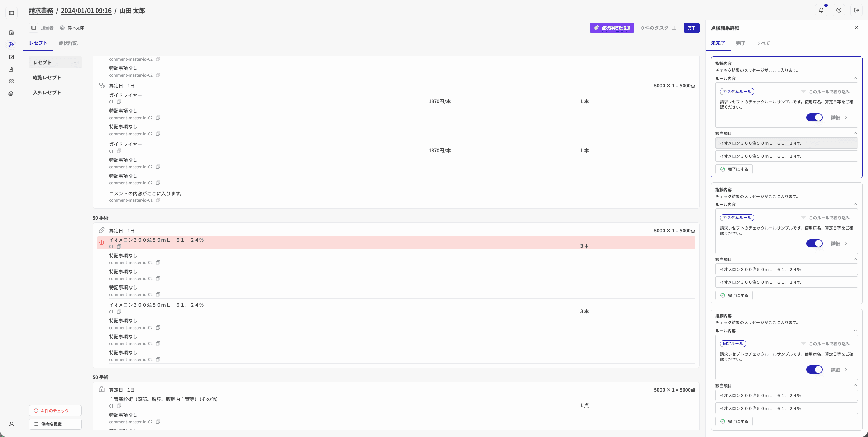The image size is (868, 437).
Task: Collapse the first 該当項目 section chevron
Action: coord(855,133)
